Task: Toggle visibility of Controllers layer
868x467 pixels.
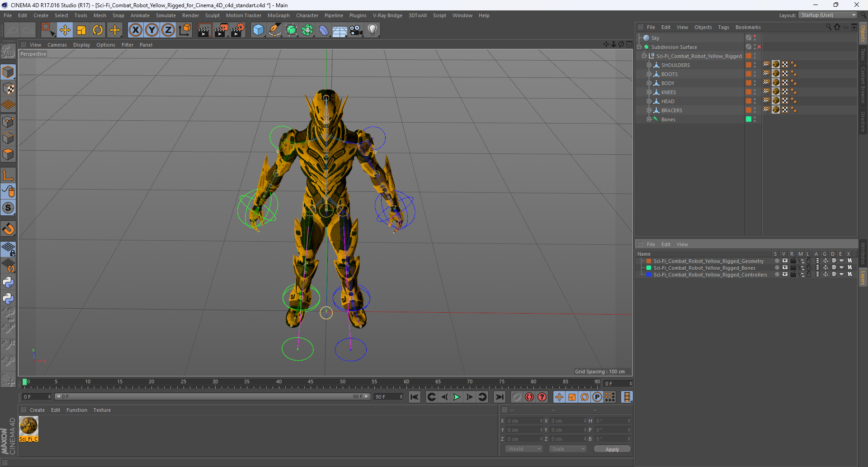Action: (x=785, y=274)
